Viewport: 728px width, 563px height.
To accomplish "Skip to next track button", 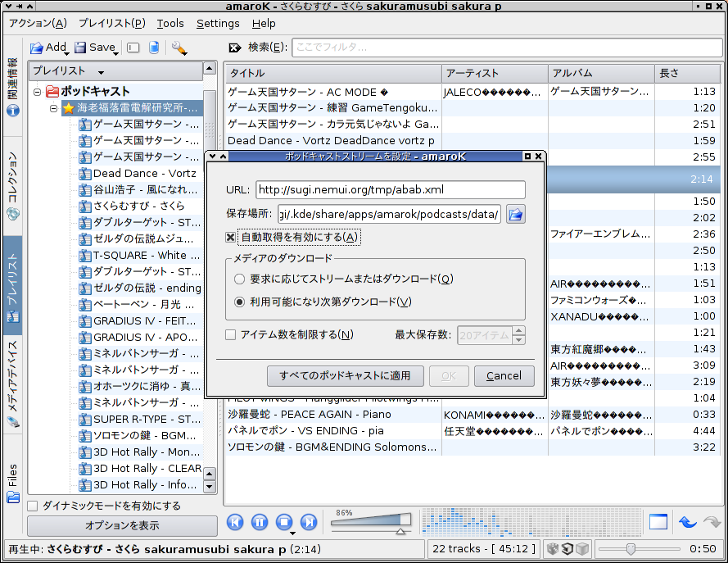I will click(309, 522).
